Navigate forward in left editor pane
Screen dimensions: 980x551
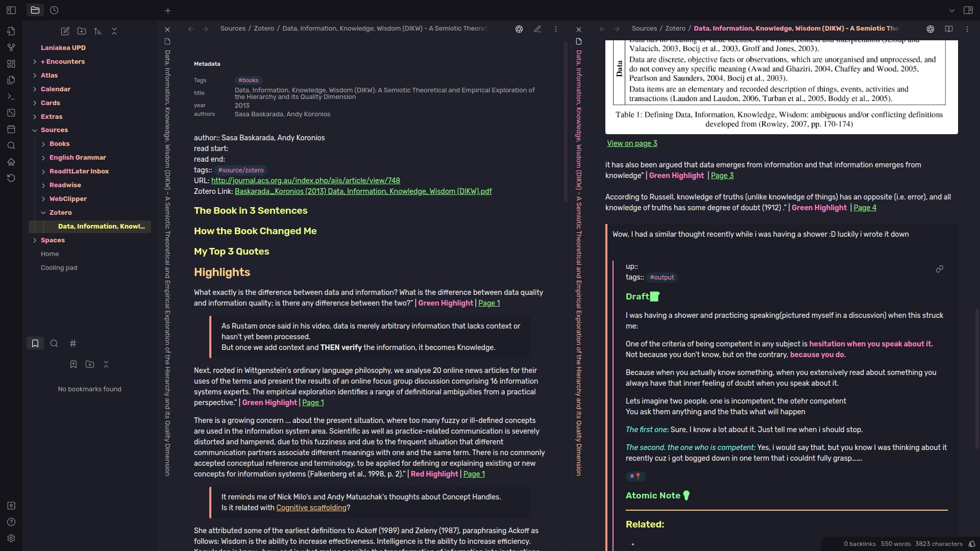(x=205, y=29)
